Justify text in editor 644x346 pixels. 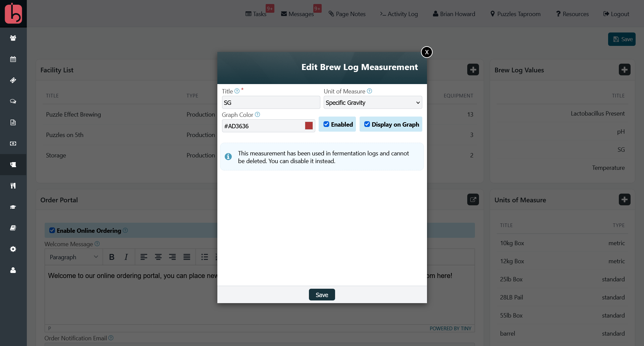(187, 257)
